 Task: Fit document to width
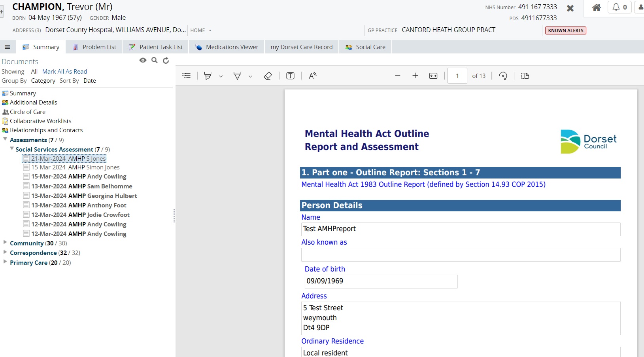433,76
